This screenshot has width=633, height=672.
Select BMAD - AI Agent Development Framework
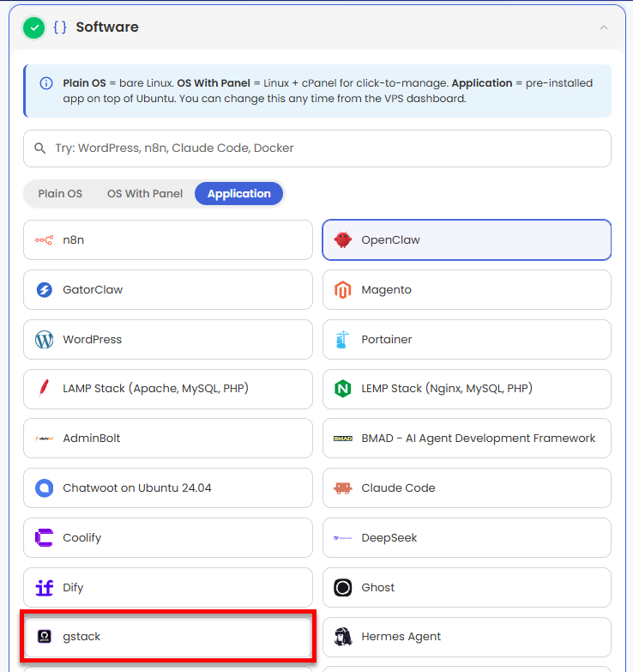point(467,438)
